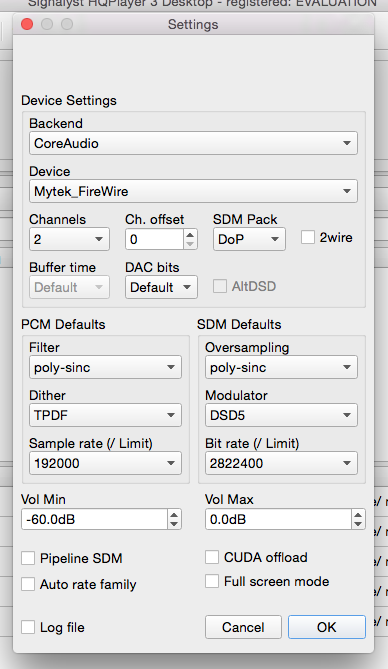Open the Device dropdown showing Mytek_FireWire
Screen dimensions: 388x669
pos(193,191)
